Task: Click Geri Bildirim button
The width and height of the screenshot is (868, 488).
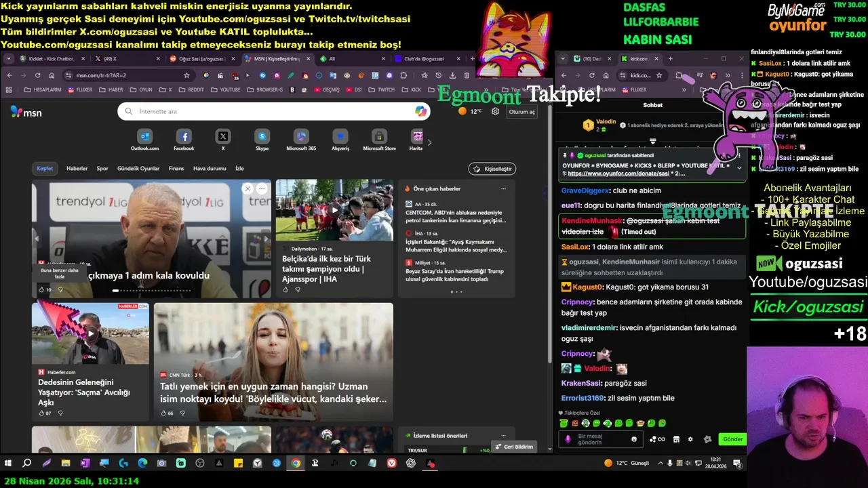Action: pos(514,447)
